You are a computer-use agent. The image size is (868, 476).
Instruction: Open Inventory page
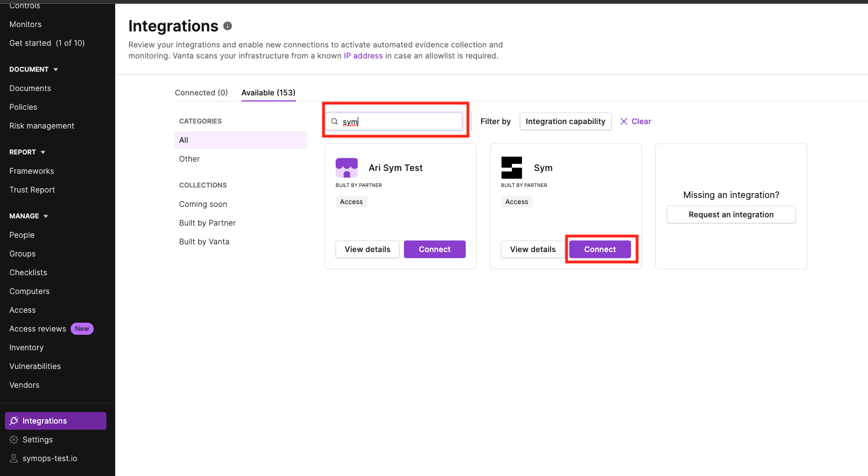point(26,347)
